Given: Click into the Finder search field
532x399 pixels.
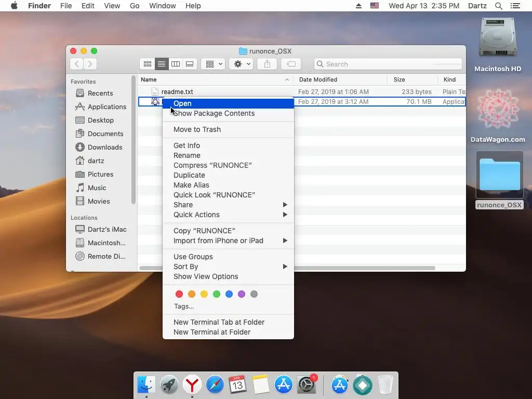Looking at the screenshot, I should (x=388, y=64).
